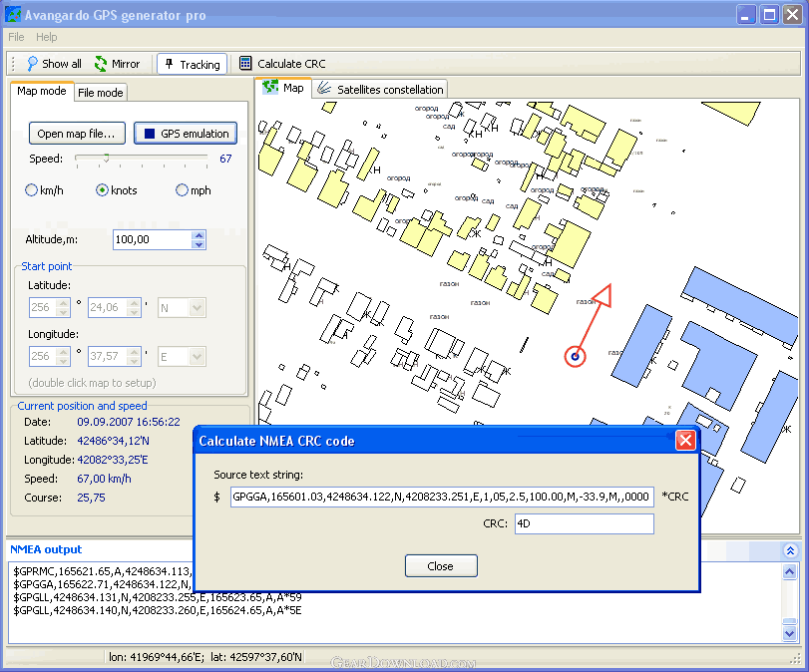Increase latitude minutes with the up arrow
Screen dimensions: 809x672
click(x=134, y=303)
